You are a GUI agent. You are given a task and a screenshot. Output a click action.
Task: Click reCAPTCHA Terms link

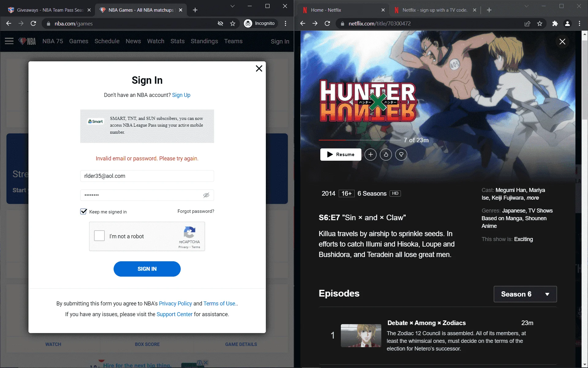(x=196, y=247)
